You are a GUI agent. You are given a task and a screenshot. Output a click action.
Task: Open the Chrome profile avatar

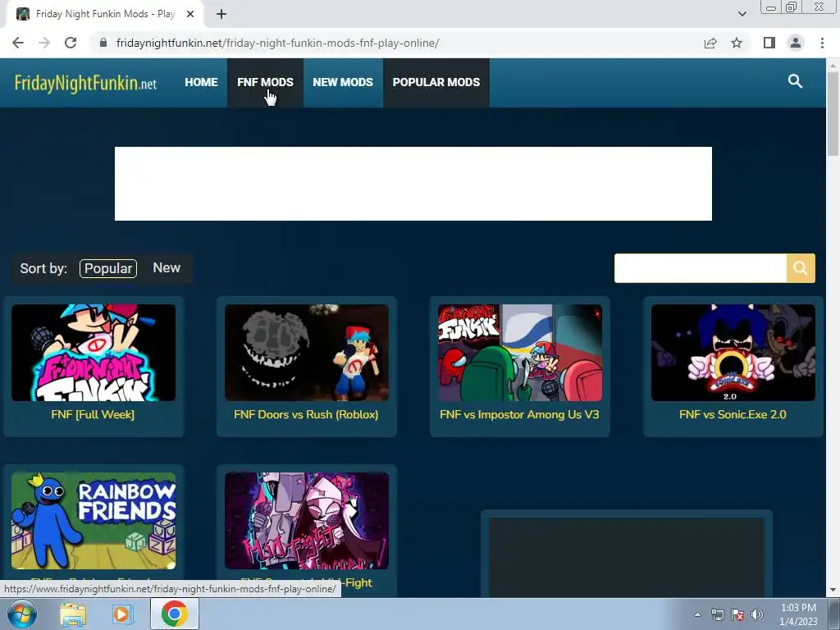[x=796, y=43]
